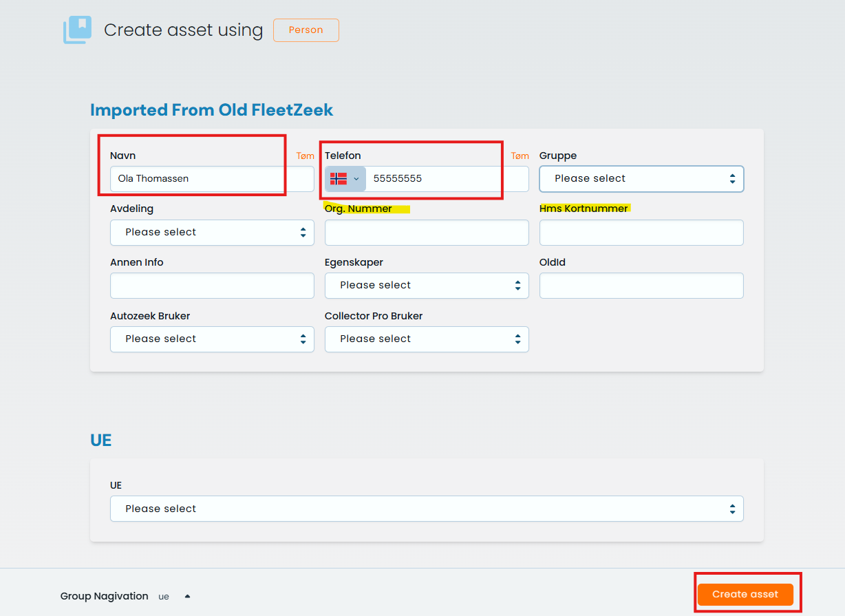Click the asset book icon beside the title

[77, 30]
